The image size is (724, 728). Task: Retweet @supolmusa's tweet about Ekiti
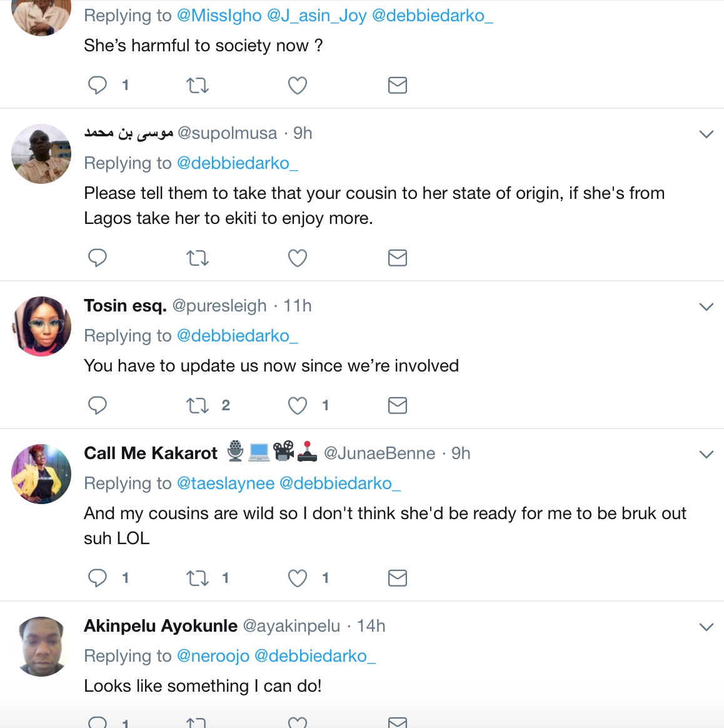coord(198,258)
